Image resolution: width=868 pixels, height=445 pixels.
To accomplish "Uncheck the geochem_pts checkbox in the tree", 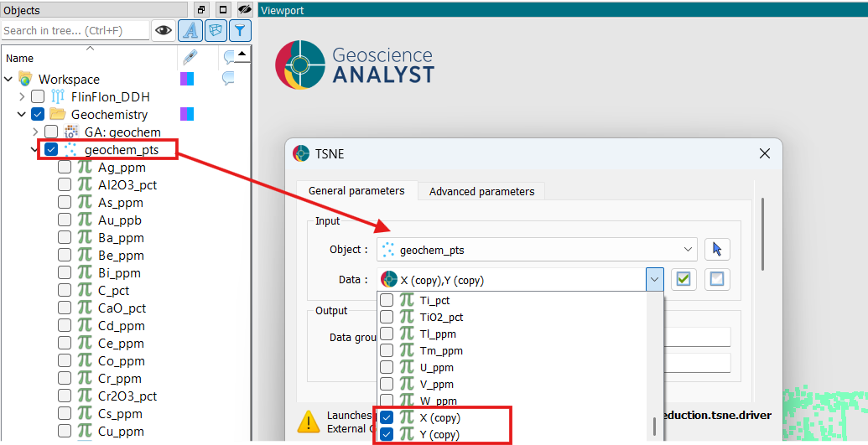I will click(x=51, y=149).
